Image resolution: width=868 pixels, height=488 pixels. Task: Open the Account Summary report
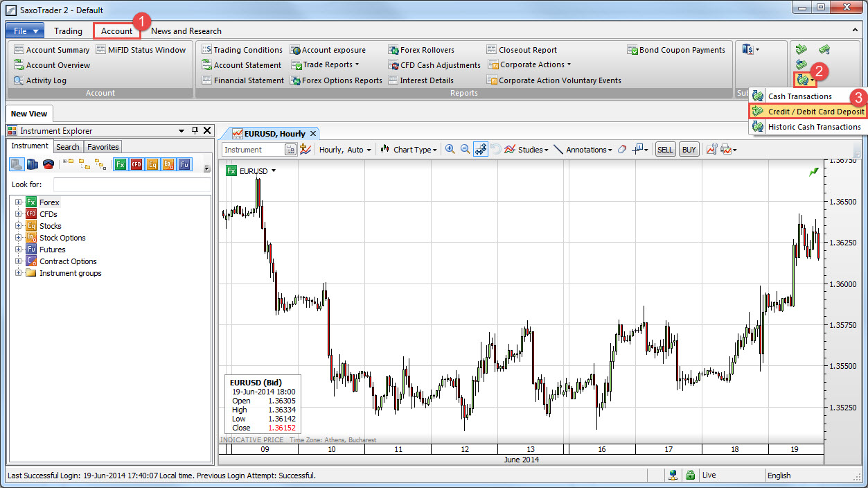[52, 50]
